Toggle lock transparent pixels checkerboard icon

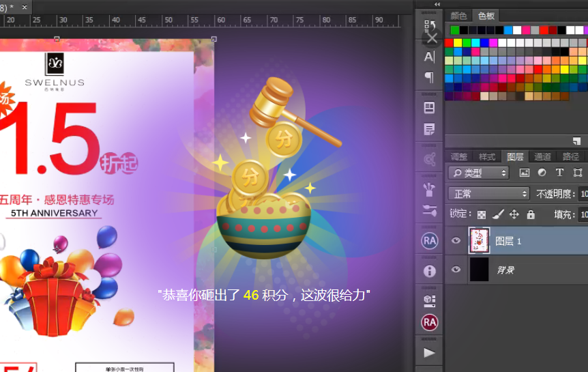(482, 215)
